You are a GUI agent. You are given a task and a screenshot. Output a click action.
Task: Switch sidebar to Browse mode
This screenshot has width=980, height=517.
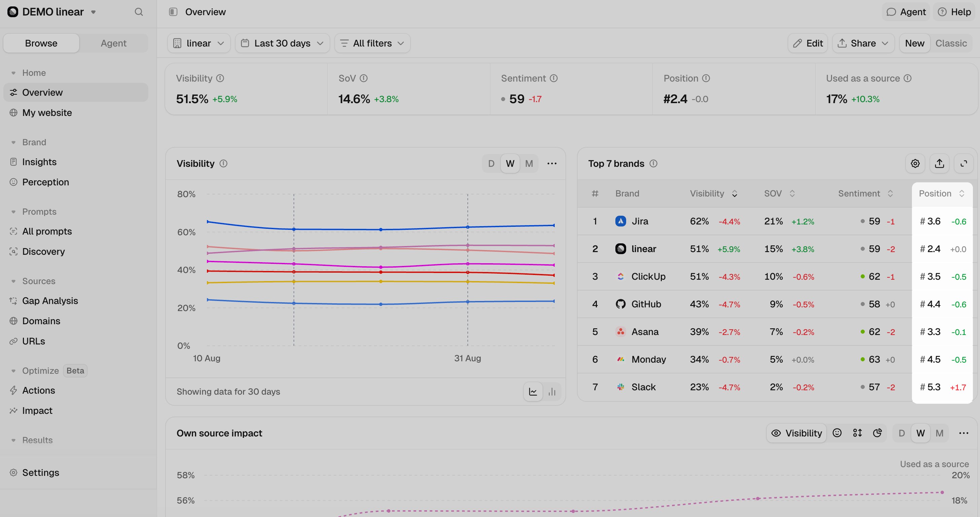point(41,43)
